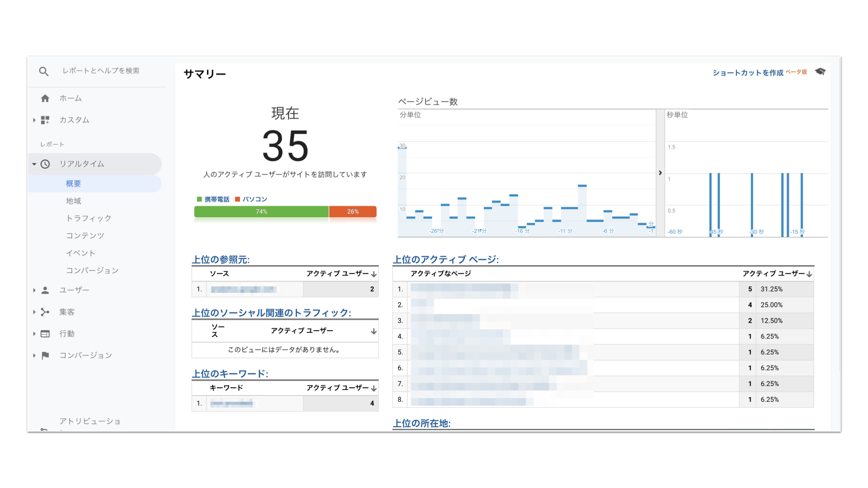This screenshot has width=868, height=488.
Task: Click the リアルタイム clock icon
Action: [45, 164]
